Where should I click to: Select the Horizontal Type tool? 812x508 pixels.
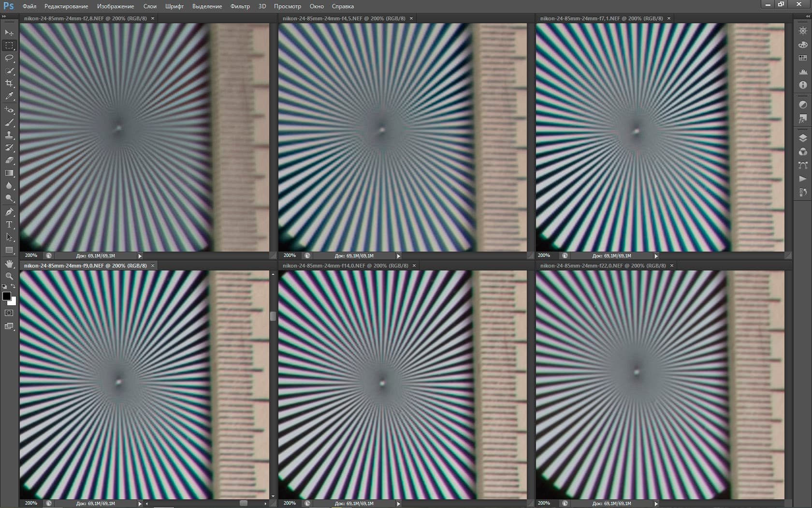coord(9,224)
